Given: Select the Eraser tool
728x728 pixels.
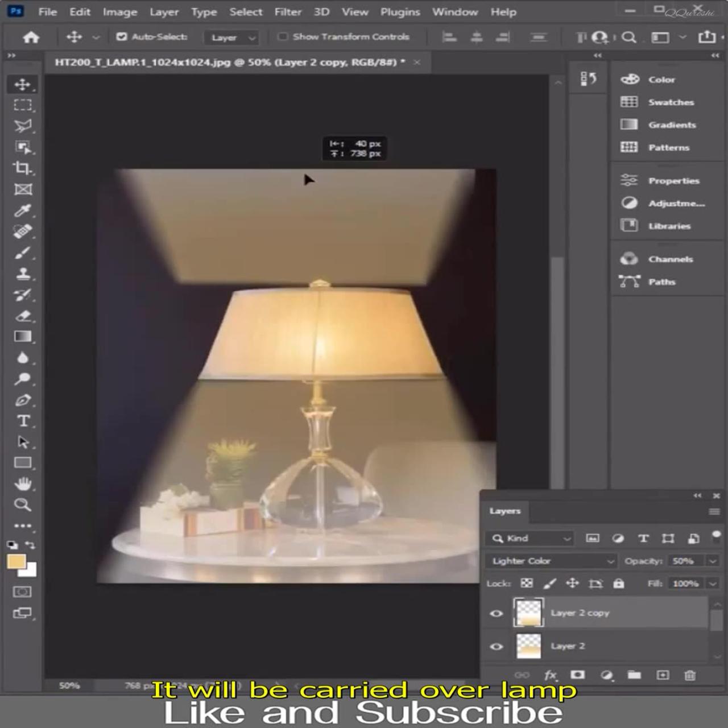Looking at the screenshot, I should click(x=23, y=316).
